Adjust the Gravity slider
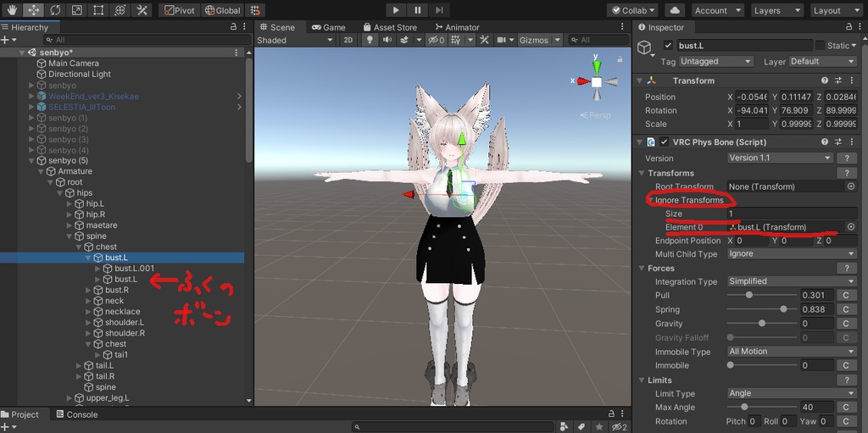The width and height of the screenshot is (868, 433). tap(762, 323)
